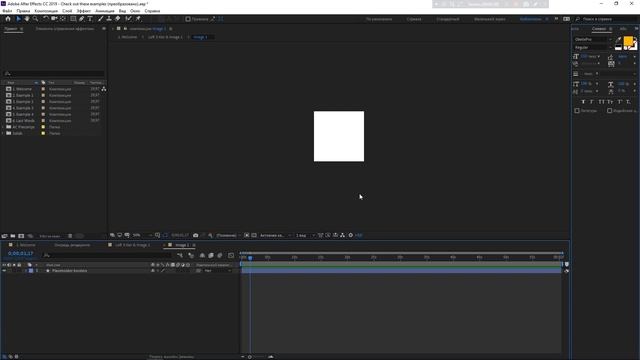Select the Clone Stamp tool
The width and height of the screenshot is (640, 360).
pos(109,19)
